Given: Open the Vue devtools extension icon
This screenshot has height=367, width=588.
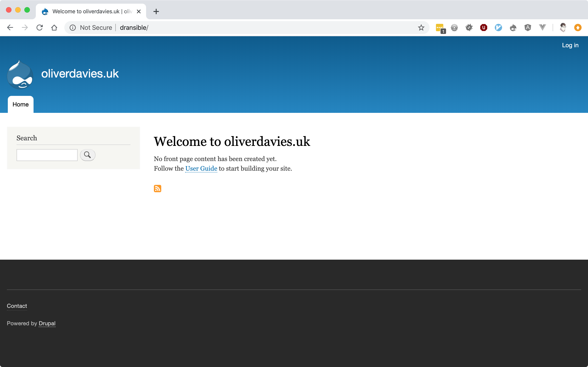Looking at the screenshot, I should tap(542, 28).
